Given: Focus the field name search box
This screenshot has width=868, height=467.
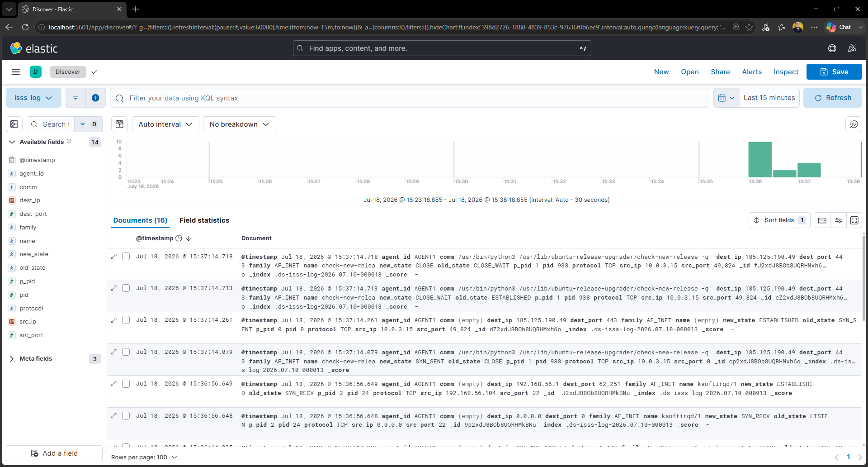Looking at the screenshot, I should click(x=50, y=124).
